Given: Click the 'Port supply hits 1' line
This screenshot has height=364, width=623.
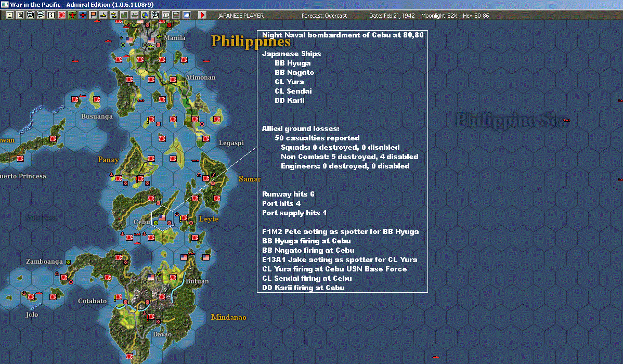Looking at the screenshot, I should point(294,213).
